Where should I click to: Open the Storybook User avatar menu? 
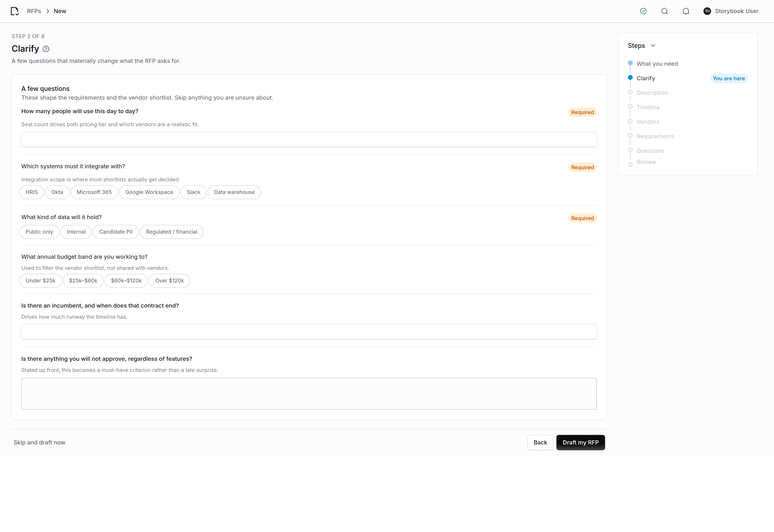pos(707,11)
